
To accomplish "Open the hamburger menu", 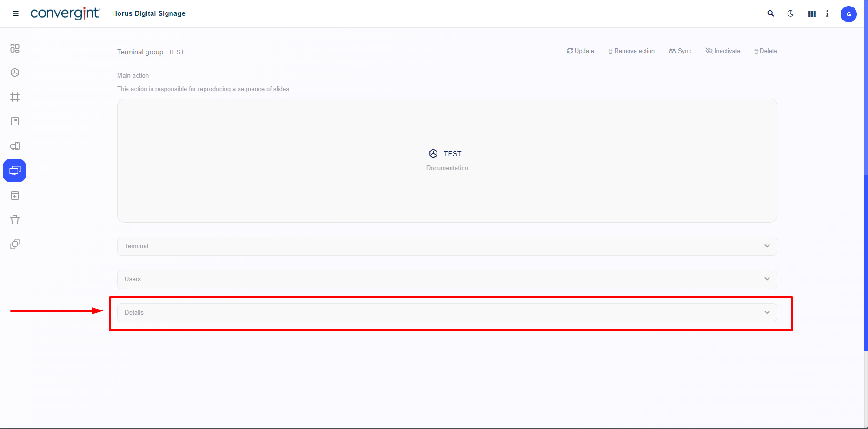I will click(15, 13).
